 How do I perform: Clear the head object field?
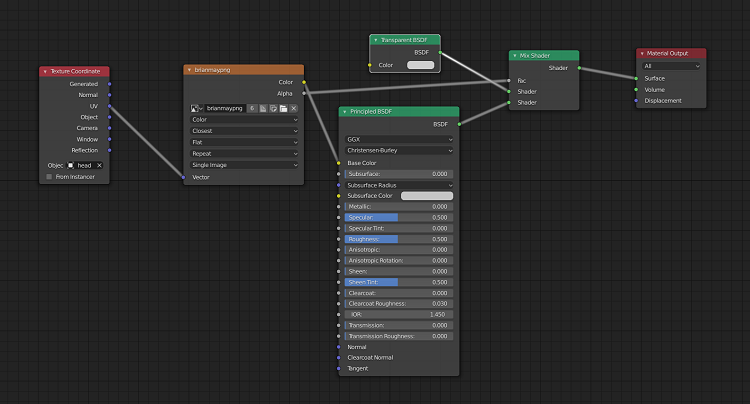click(x=99, y=165)
